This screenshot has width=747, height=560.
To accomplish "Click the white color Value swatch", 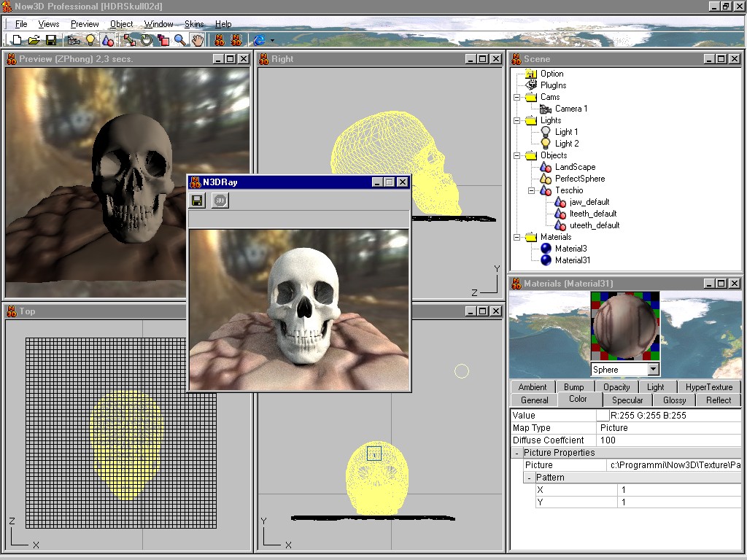I will (603, 416).
